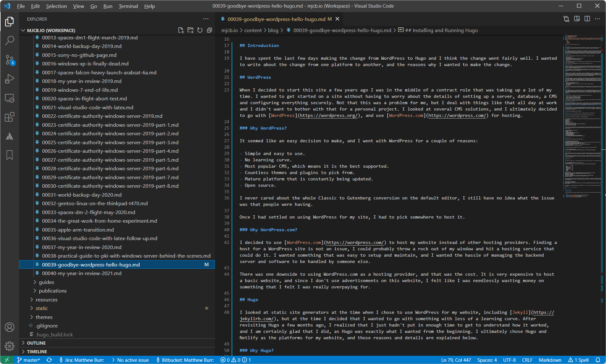The height and width of the screenshot is (364, 606).
Task: Click the remote window indicator in status bar
Action: click(7, 360)
